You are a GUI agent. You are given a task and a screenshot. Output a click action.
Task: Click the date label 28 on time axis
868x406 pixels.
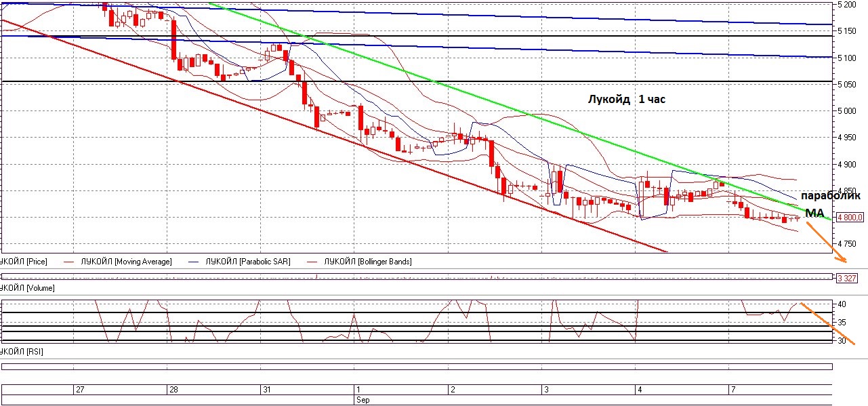pyautogui.click(x=173, y=390)
